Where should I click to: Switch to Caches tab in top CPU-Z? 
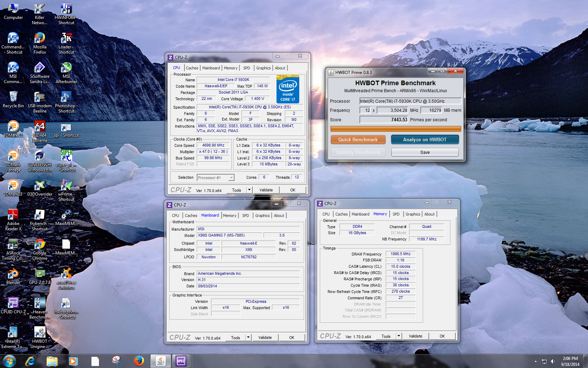(x=192, y=68)
